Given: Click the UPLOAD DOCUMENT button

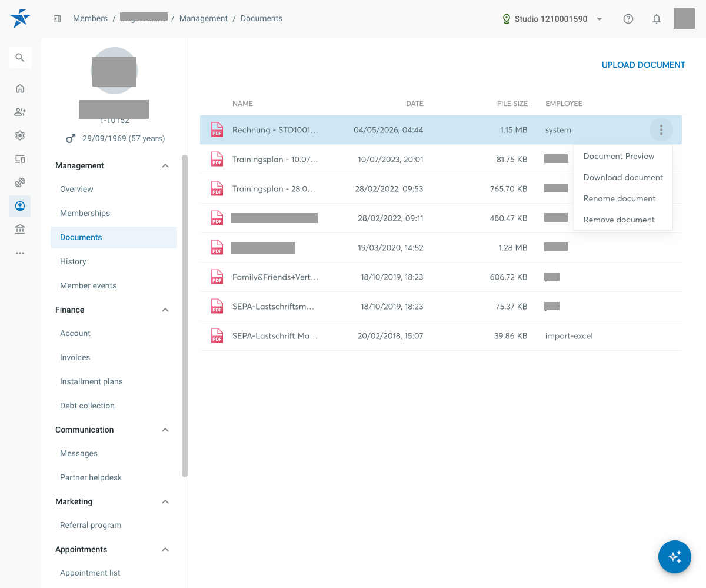Looking at the screenshot, I should click(644, 65).
